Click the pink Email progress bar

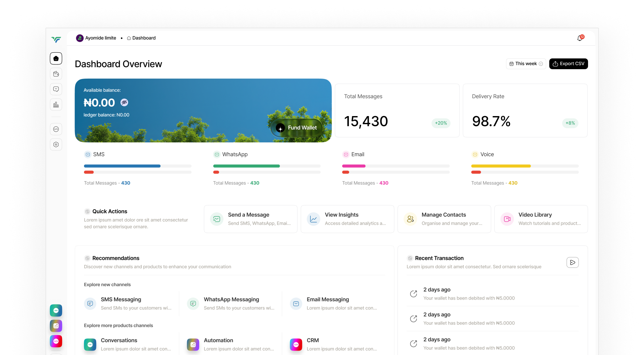tap(354, 166)
